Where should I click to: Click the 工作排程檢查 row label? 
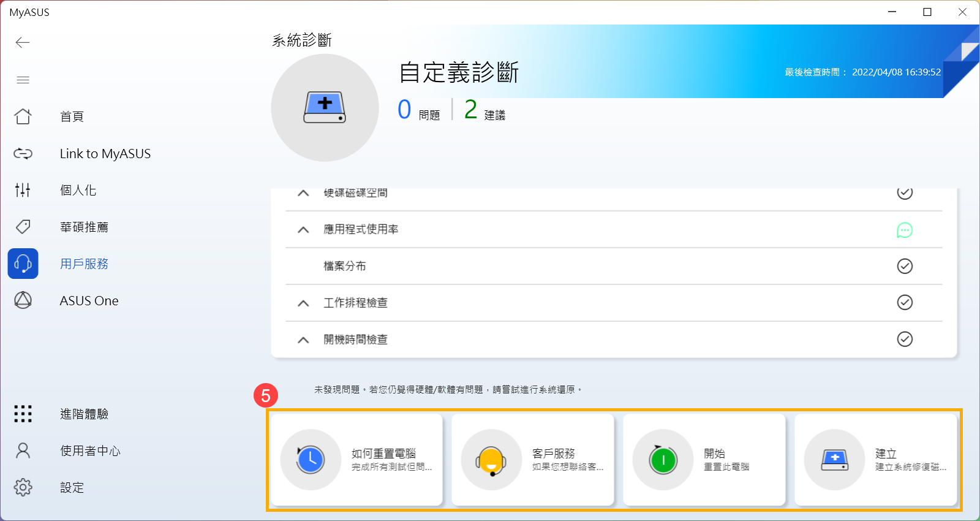coord(355,303)
